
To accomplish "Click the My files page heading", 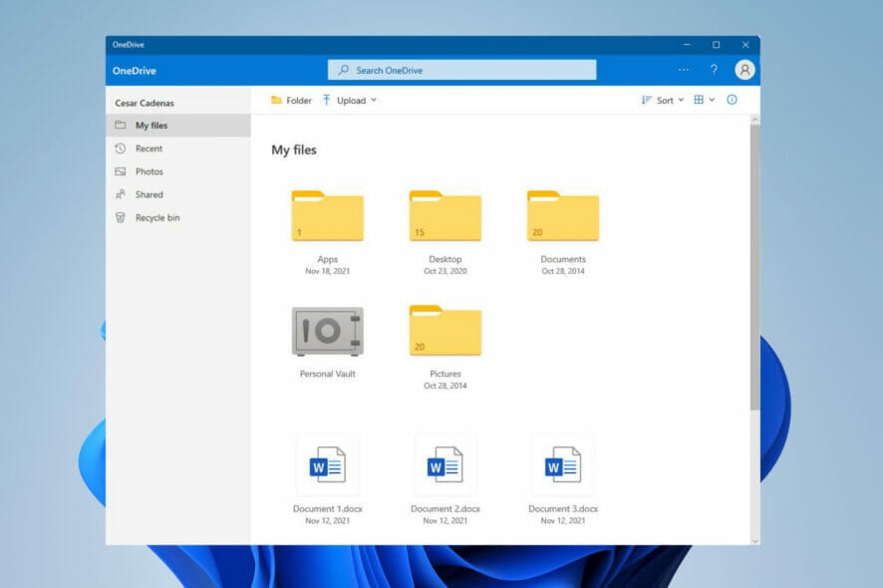I will pyautogui.click(x=294, y=149).
